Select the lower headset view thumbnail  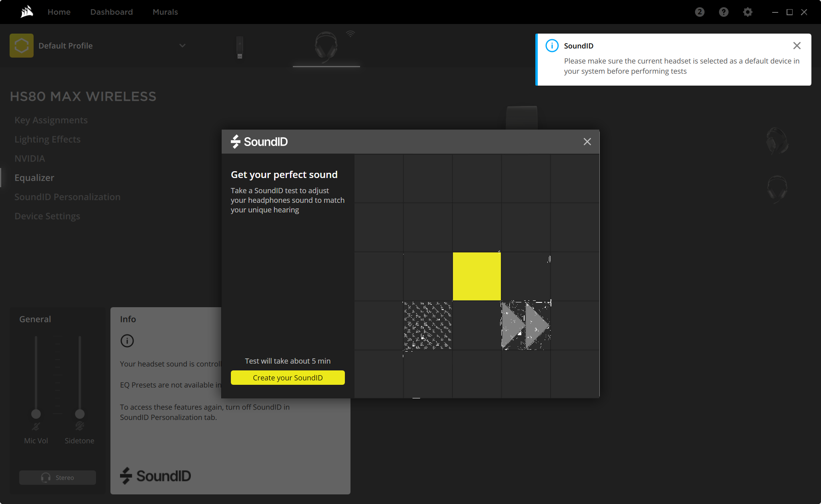pyautogui.click(x=777, y=189)
